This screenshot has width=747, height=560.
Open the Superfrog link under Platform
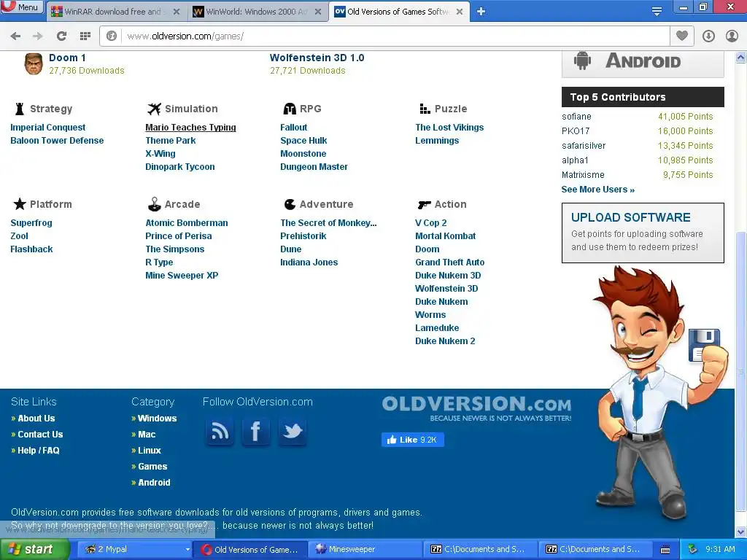[31, 223]
